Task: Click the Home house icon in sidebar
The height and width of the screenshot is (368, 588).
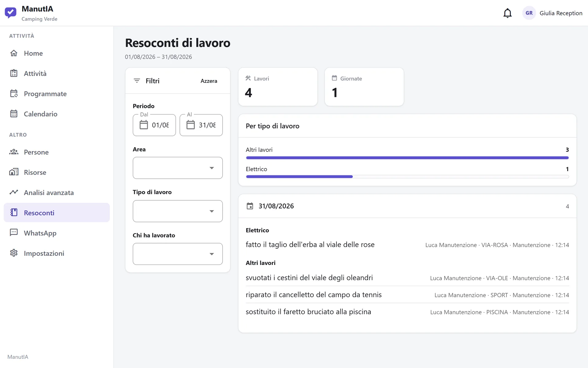Action: click(14, 53)
